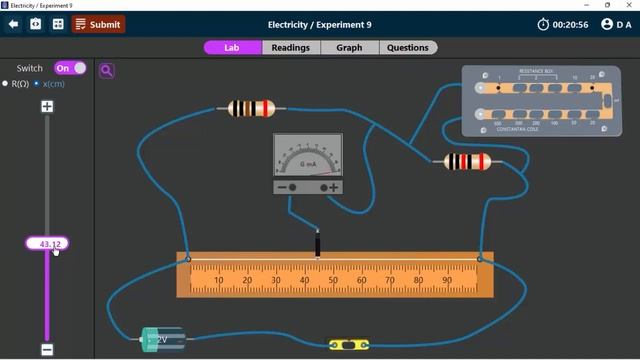The width and height of the screenshot is (640, 360).
Task: Go back using the arrow icon
Action: tap(13, 24)
